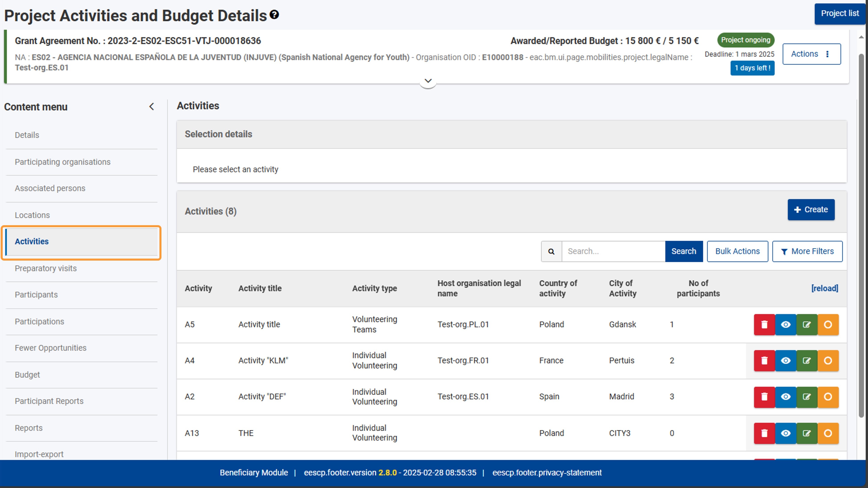Click the [reload] link in the table header
The width and height of the screenshot is (868, 488).
pos(825,288)
